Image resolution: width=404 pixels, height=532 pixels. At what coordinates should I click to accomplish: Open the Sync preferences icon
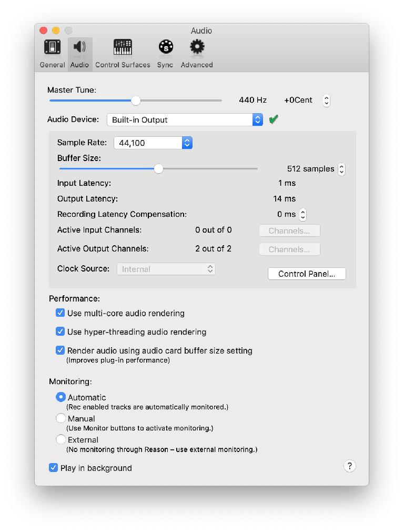pyautogui.click(x=166, y=47)
